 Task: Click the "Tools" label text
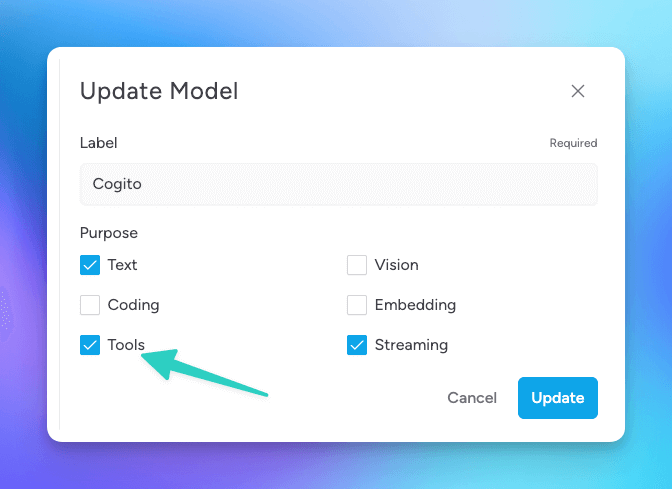pos(126,345)
